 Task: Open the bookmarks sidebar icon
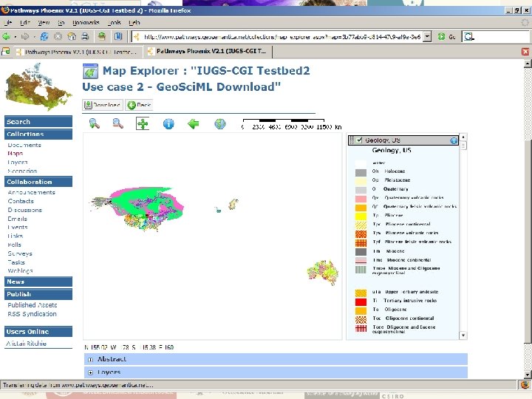tap(117, 36)
